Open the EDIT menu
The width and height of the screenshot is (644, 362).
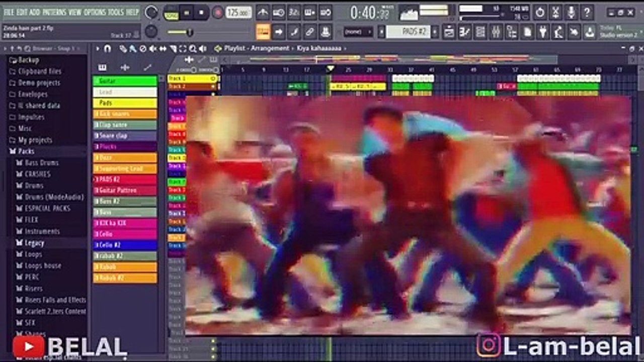click(22, 12)
